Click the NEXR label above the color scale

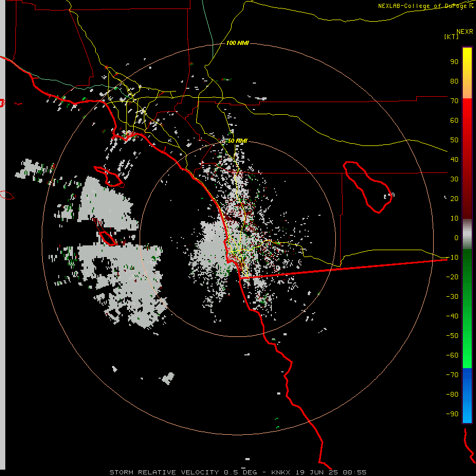[x=465, y=32]
